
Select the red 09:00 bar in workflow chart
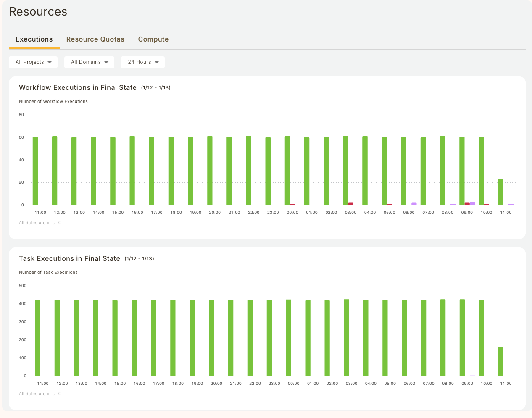(x=467, y=204)
